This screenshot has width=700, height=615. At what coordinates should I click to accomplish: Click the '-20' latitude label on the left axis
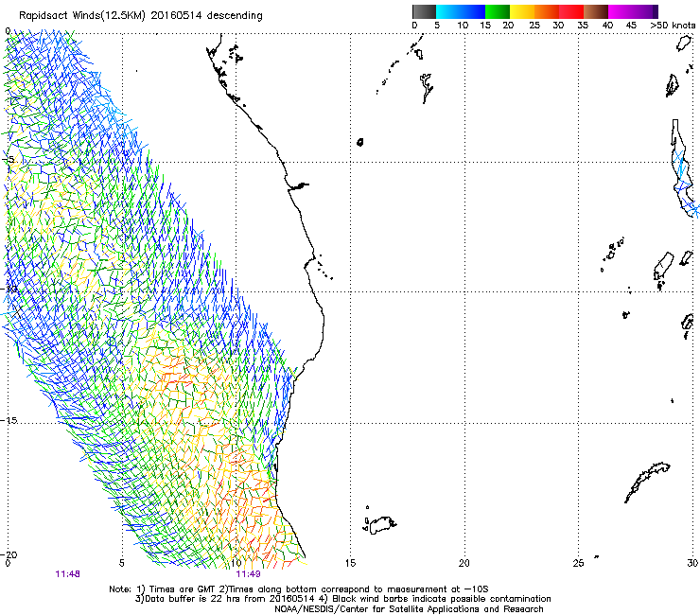point(9,554)
